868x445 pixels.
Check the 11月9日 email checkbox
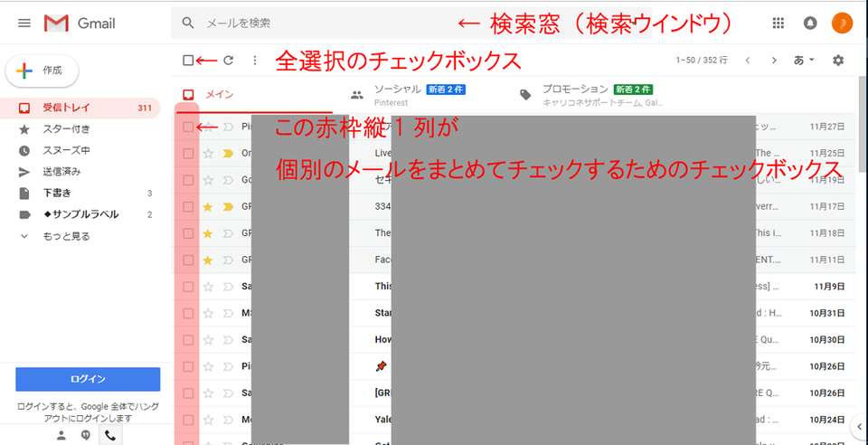pos(188,287)
